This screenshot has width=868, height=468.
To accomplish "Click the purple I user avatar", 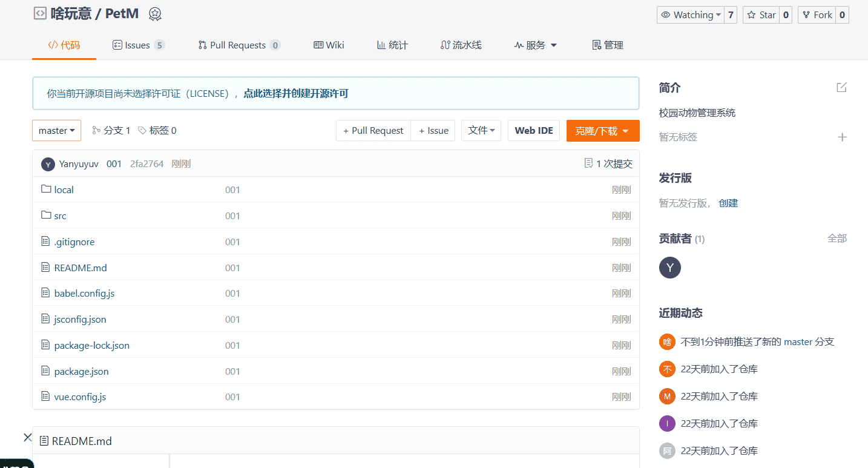I will coord(666,424).
